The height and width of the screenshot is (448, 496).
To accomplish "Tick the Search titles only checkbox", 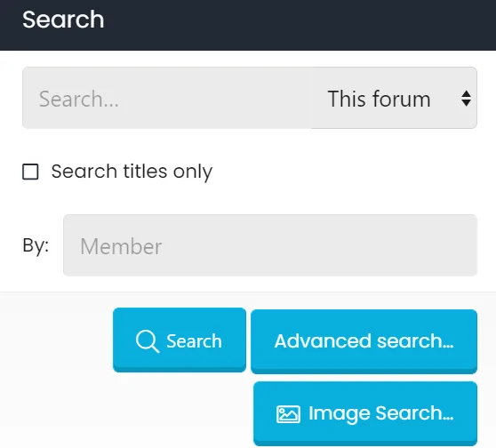I will (30, 172).
